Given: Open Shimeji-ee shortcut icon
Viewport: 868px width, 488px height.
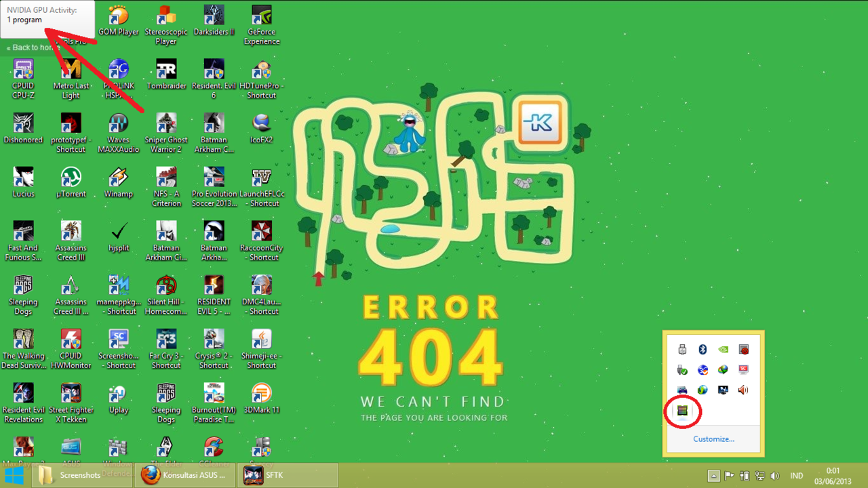Looking at the screenshot, I should pyautogui.click(x=262, y=348).
